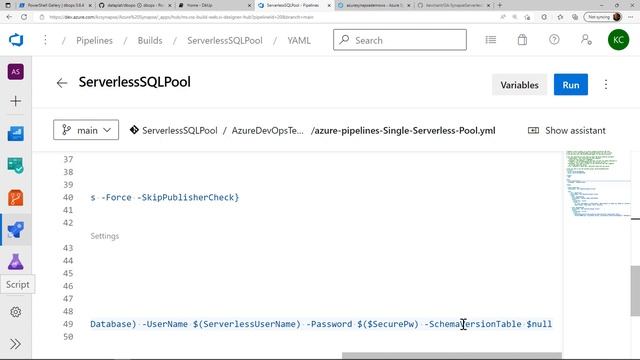Open Marketplace shopping bag icon
Image resolution: width=640 pixels, height=360 pixels.
[x=522, y=40]
